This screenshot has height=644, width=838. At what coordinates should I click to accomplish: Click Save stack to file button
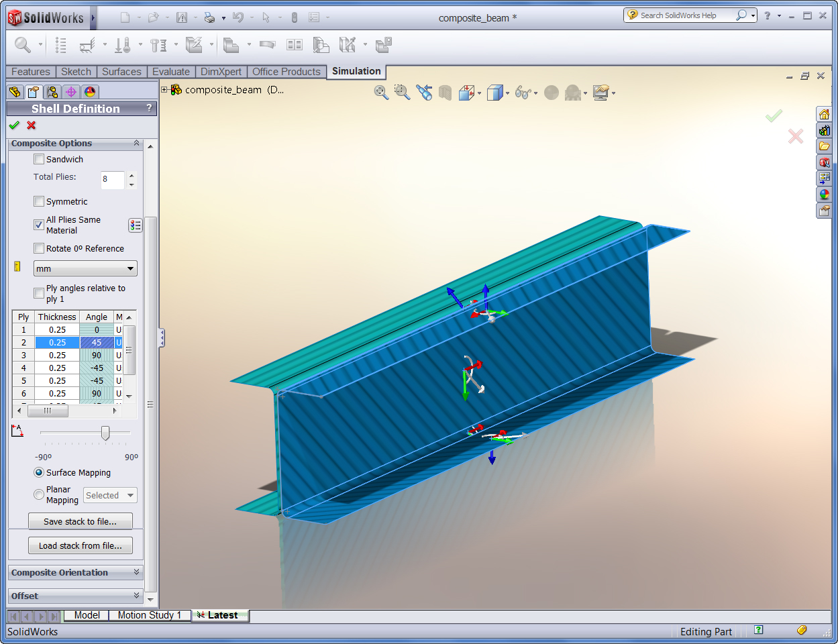tap(80, 521)
